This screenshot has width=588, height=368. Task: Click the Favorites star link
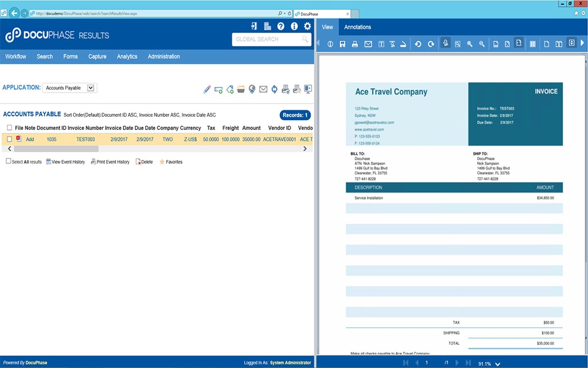171,162
